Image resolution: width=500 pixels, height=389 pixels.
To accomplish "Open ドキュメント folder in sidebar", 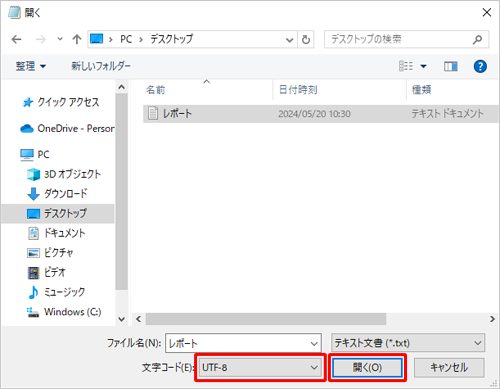I will [x=56, y=233].
